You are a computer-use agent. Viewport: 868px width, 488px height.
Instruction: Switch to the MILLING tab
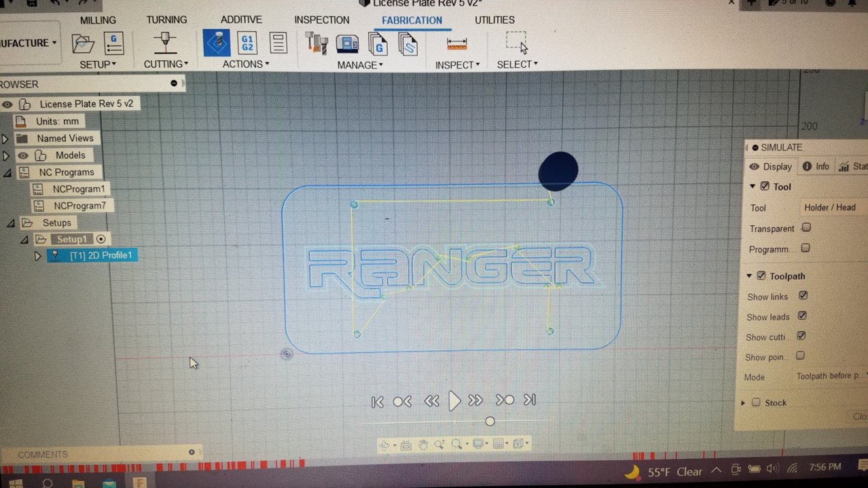(98, 20)
